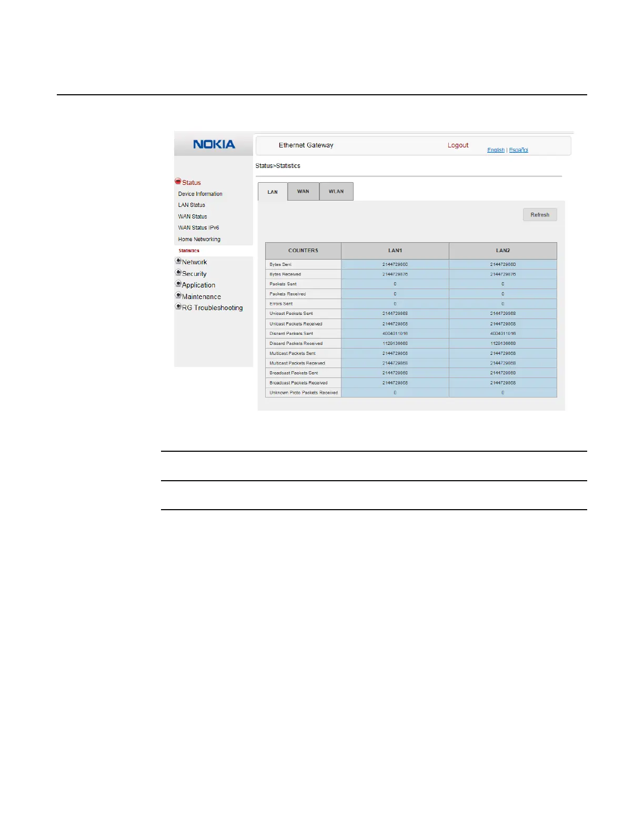Click LAN1 Discard Packets Sent value

[x=395, y=333]
